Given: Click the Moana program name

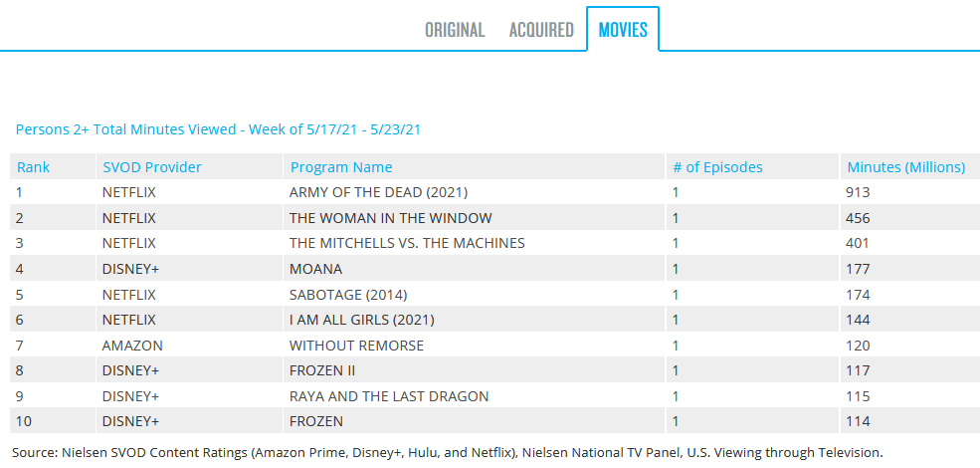Looking at the screenshot, I should coord(315,269).
